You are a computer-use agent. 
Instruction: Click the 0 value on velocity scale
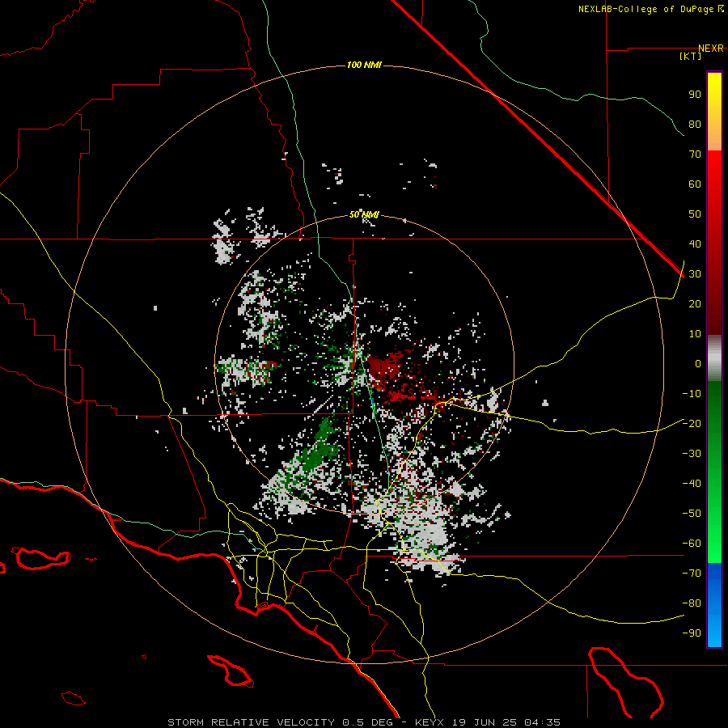coord(698,363)
